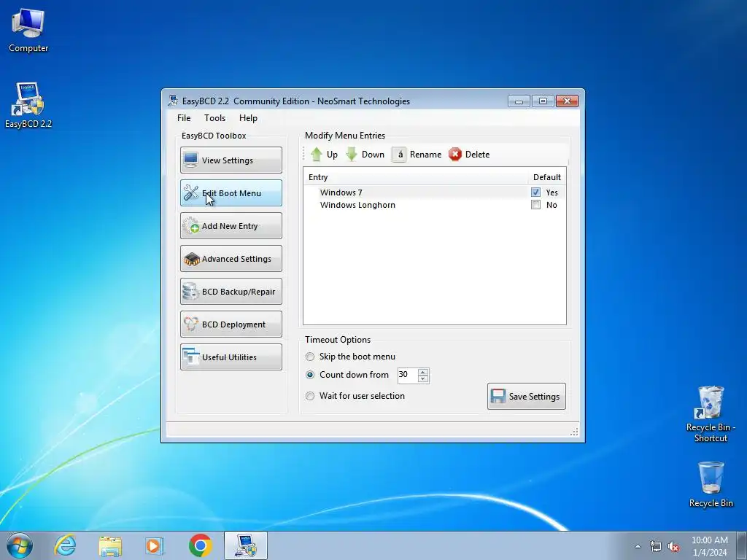Screen dimensions: 747x560
Task: Minimize the EasyBCD window
Action: pos(519,101)
